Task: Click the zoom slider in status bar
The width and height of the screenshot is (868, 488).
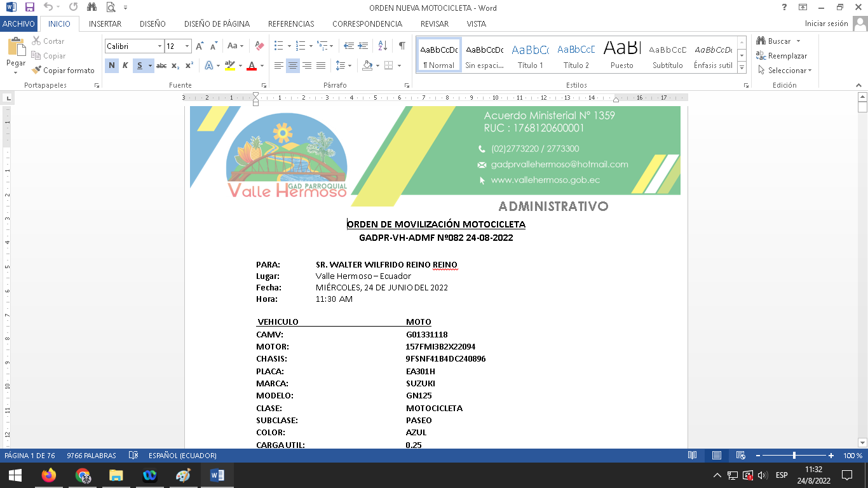Action: tap(794, 456)
